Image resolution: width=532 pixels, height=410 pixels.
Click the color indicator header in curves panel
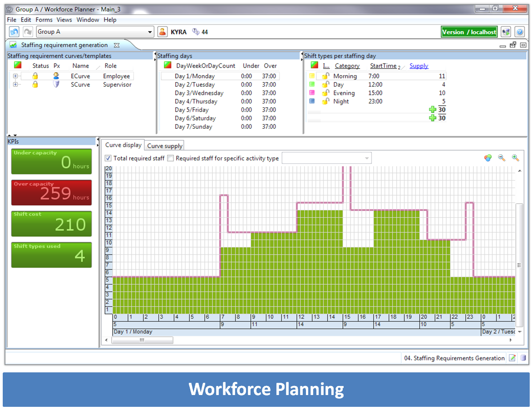[18, 65]
